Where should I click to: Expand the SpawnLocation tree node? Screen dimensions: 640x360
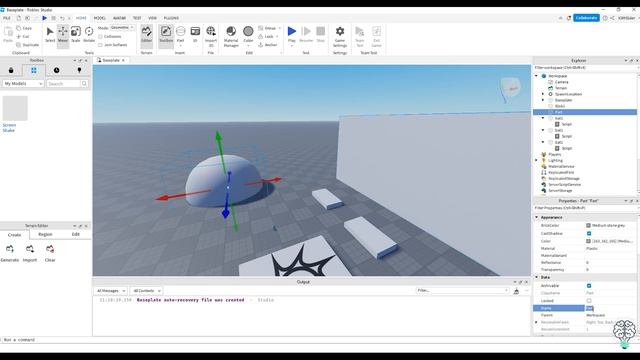click(543, 94)
